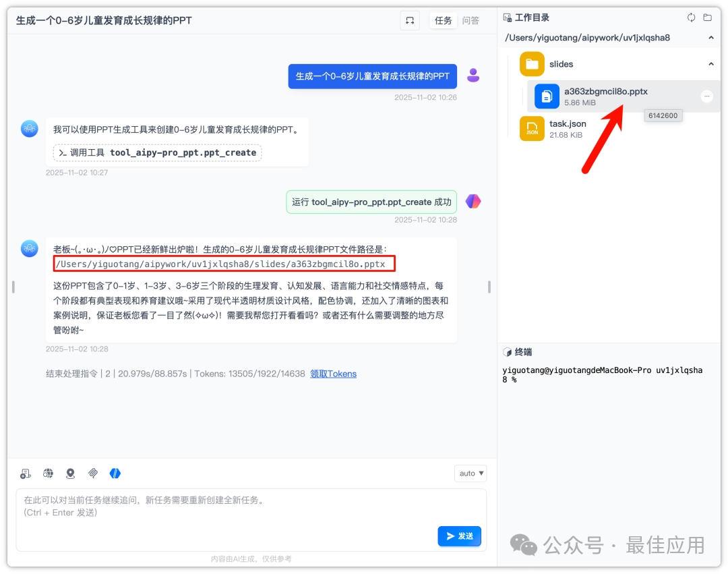Toggle the globe web search icon

48,473
